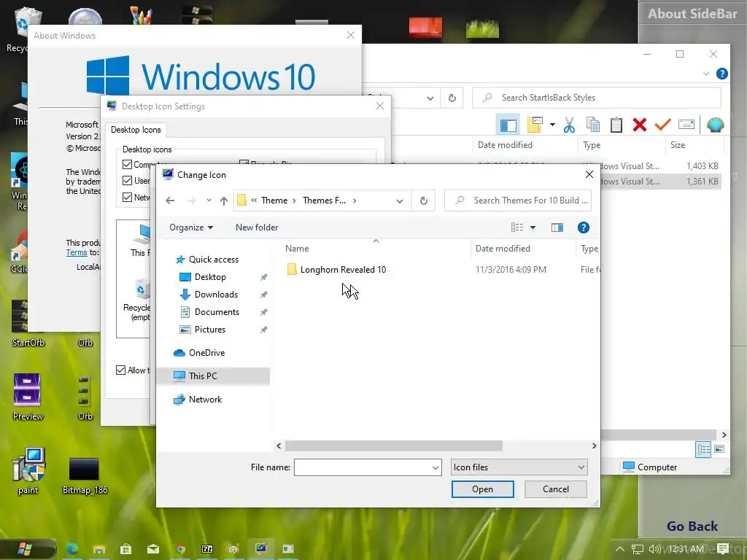This screenshot has height=560, width=747.
Task: Switch Explorer to large icons view
Action: click(719, 449)
